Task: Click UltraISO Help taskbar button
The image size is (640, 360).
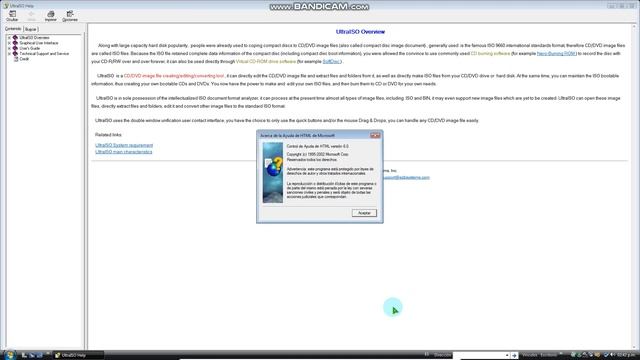Action: point(78,355)
